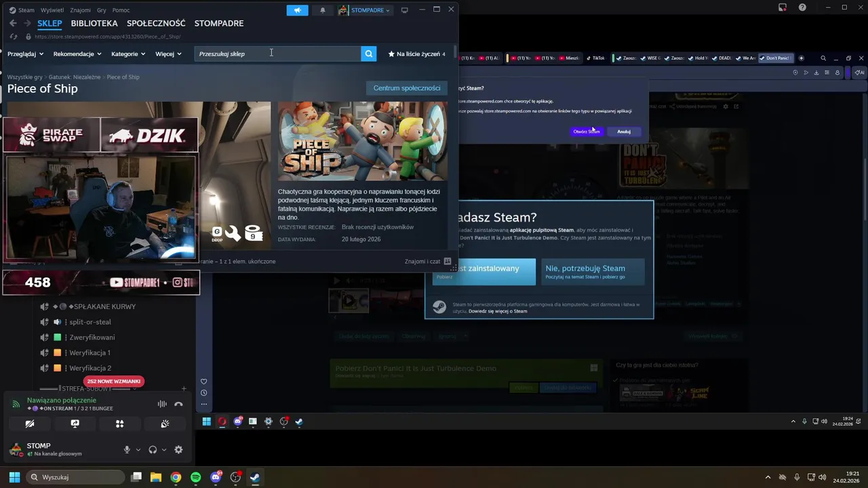Open Znajomi i czat in Steam
The image size is (868, 488).
(x=428, y=261)
